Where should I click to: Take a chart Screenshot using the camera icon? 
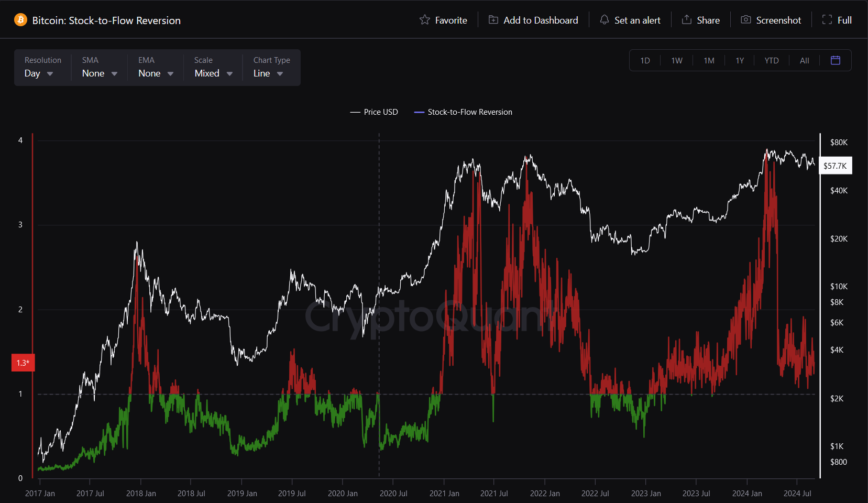point(746,19)
